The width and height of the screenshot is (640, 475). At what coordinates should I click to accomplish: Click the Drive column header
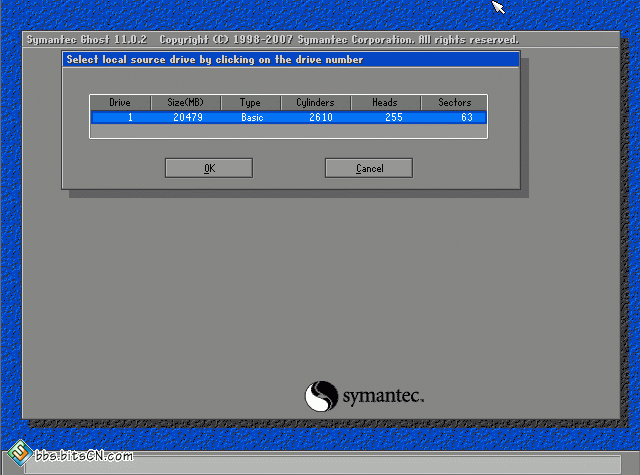pyautogui.click(x=120, y=102)
